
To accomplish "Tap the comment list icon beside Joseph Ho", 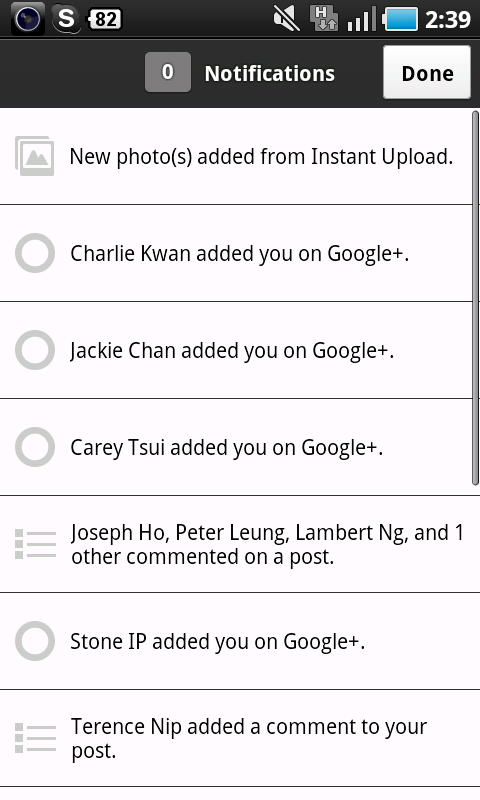I will [35, 544].
